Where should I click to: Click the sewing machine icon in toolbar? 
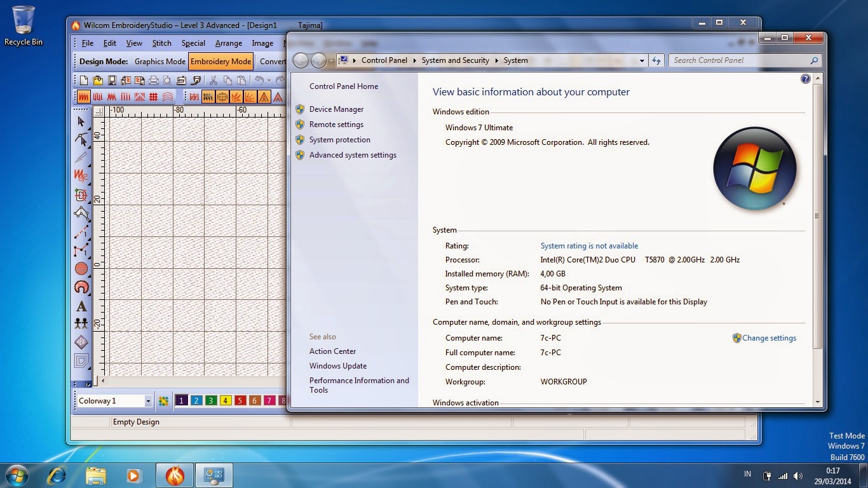(x=181, y=80)
